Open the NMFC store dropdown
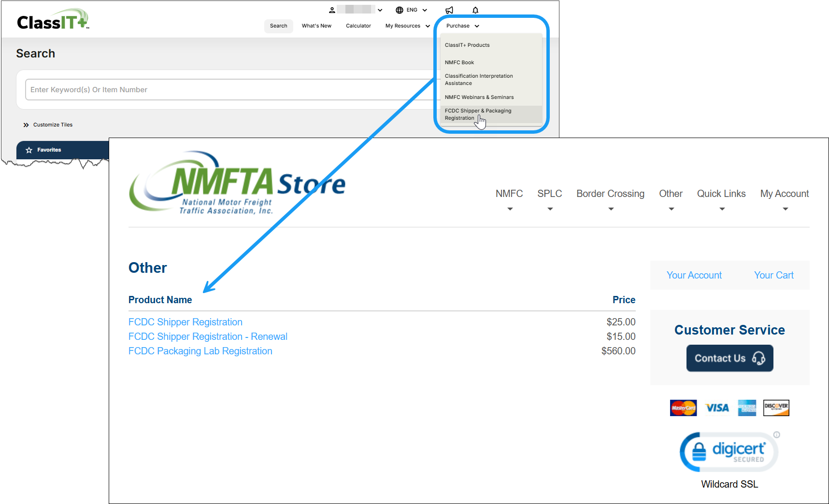 [509, 194]
